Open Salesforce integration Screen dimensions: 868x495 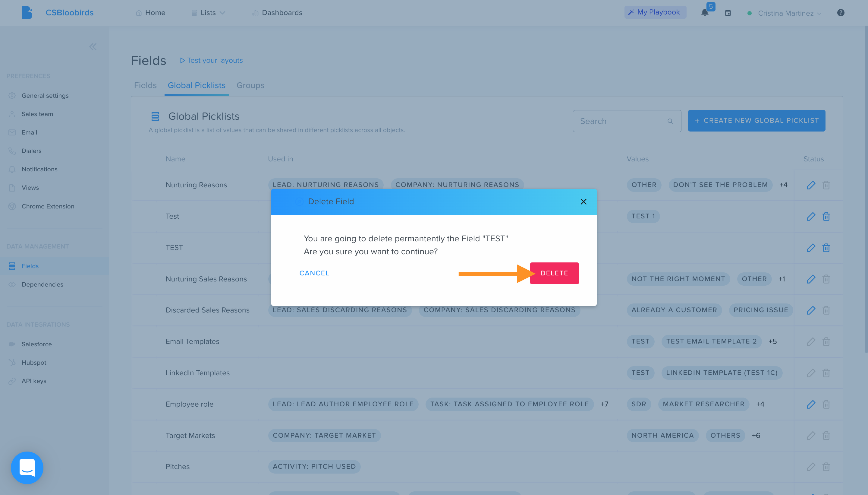pos(37,344)
